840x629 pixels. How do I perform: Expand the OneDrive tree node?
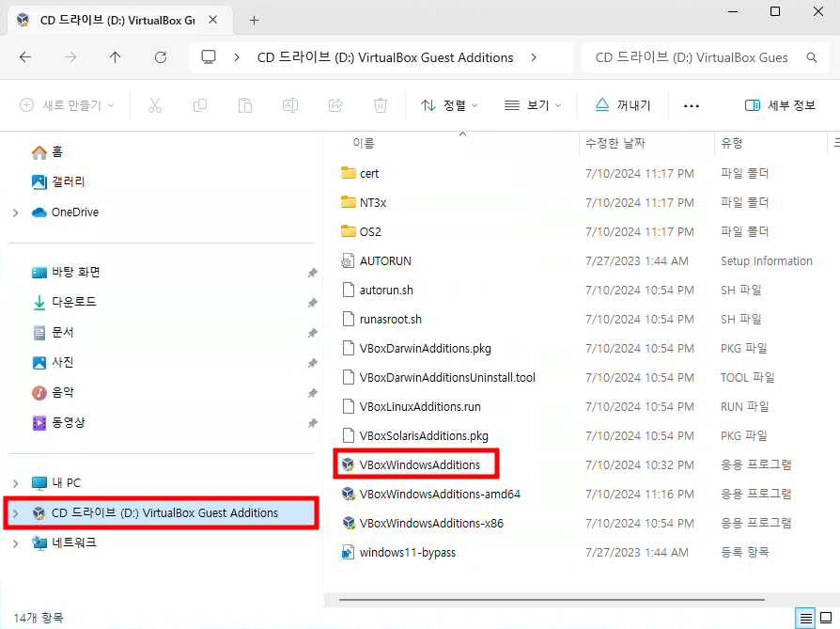(16, 212)
